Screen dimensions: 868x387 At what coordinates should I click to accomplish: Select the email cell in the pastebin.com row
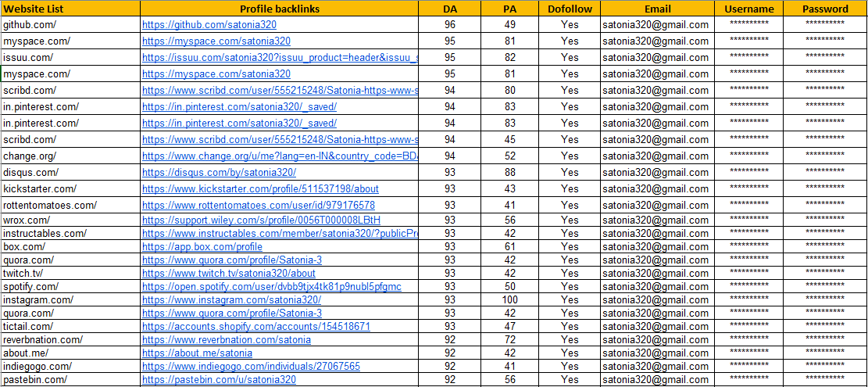click(658, 380)
